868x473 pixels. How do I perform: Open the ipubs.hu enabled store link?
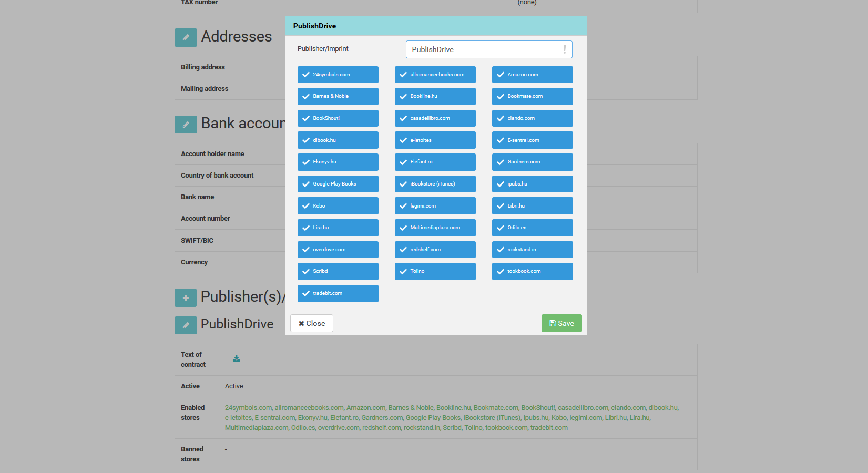(536, 418)
